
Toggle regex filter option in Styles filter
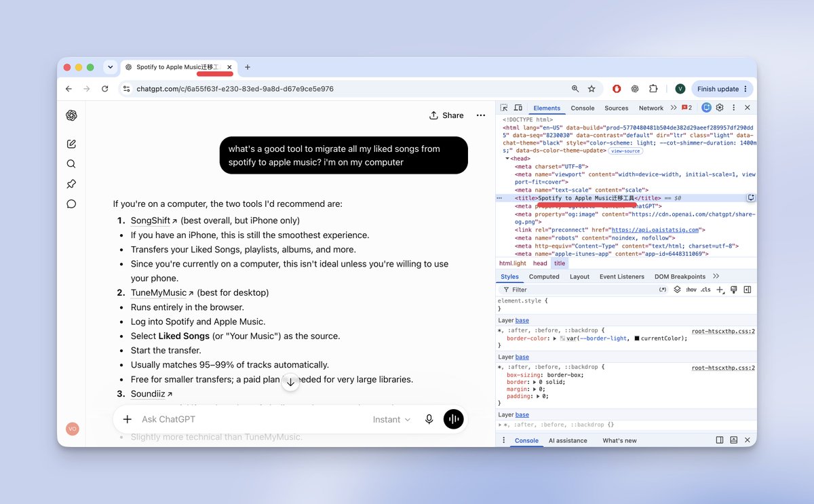(663, 290)
